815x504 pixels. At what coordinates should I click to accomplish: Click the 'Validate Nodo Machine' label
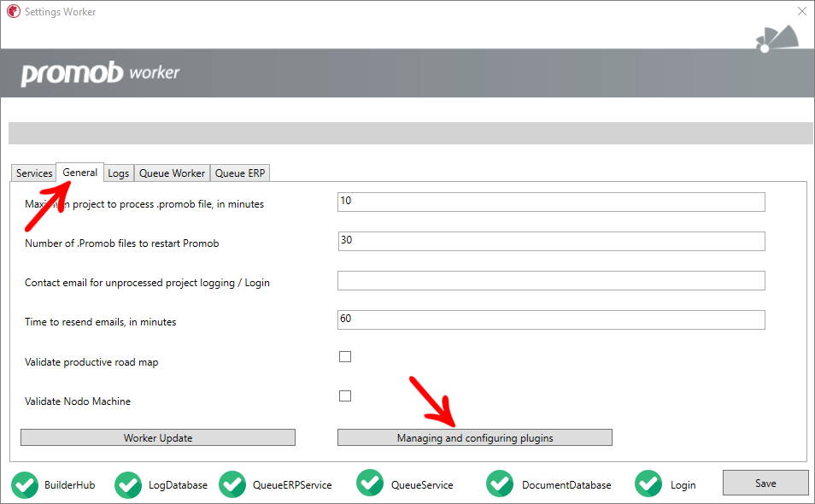tap(78, 401)
